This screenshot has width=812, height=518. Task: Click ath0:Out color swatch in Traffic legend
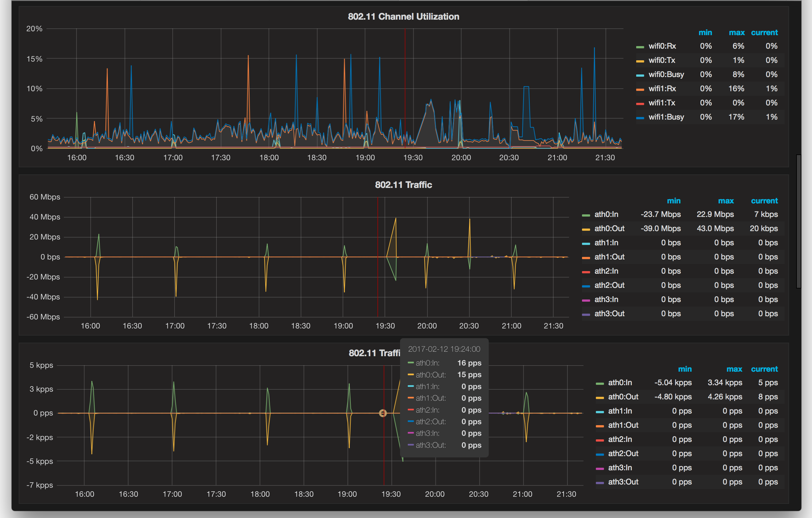(586, 230)
